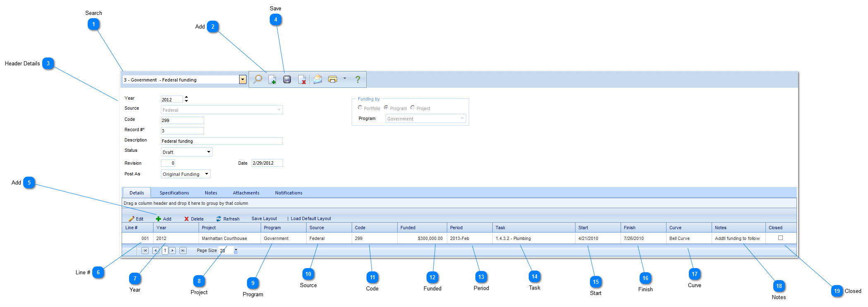Click the Add new record toolbar icon
The height and width of the screenshot is (307, 868).
click(x=272, y=79)
